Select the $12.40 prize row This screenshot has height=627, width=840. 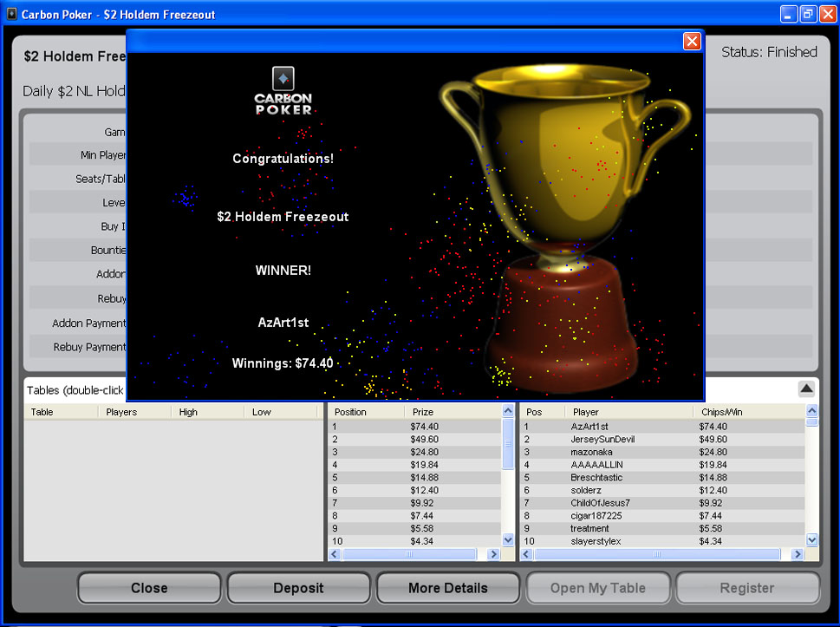tap(414, 490)
